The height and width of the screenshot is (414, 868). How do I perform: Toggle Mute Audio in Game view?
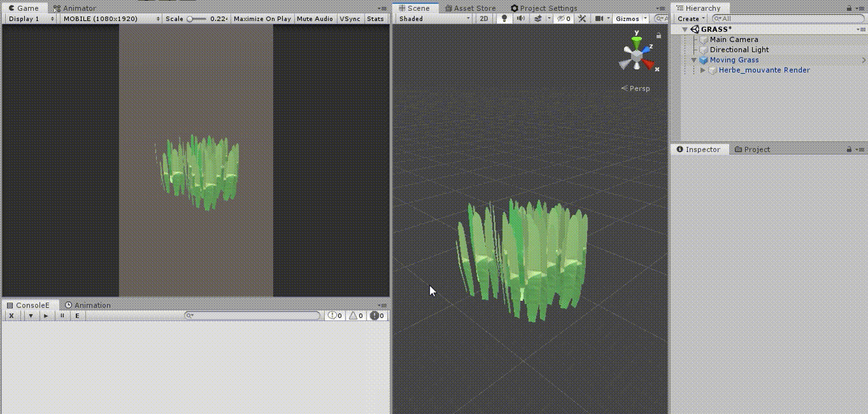pos(315,18)
